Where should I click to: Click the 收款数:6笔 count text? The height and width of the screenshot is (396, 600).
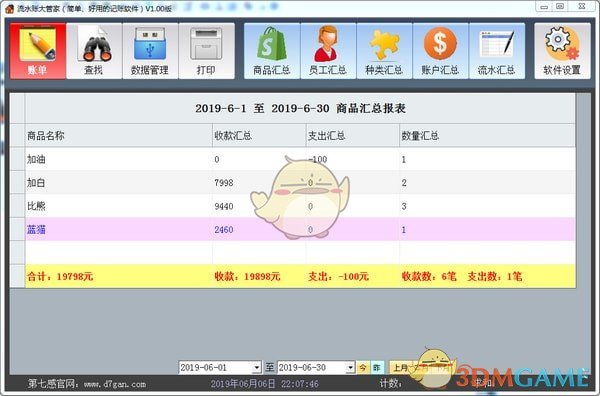[x=429, y=276]
